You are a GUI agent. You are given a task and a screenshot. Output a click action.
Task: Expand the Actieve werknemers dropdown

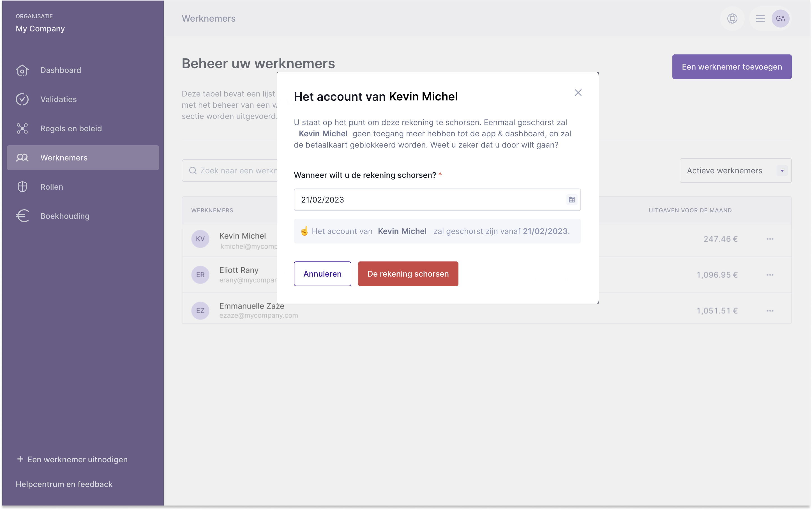pyautogui.click(x=735, y=171)
